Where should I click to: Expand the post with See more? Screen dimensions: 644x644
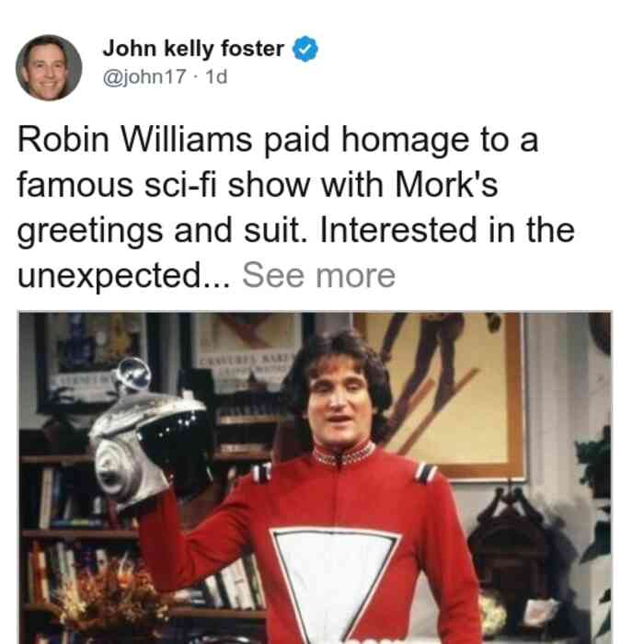click(x=318, y=276)
